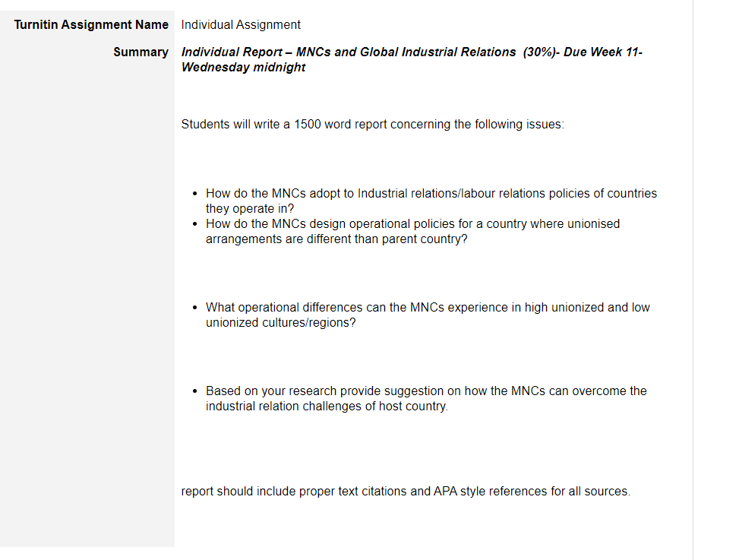The image size is (739, 560).
Task: Click the "industrial relation challenges of host country" line
Action: 327,406
